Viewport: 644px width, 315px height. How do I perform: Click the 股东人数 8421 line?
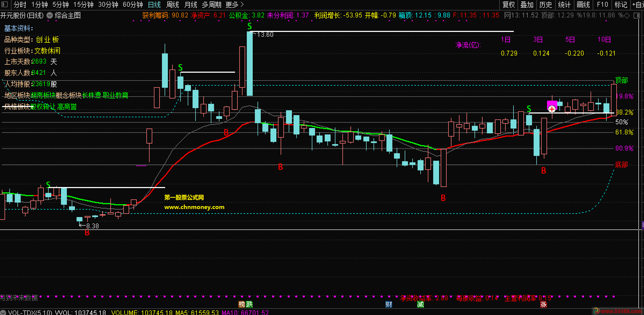click(x=30, y=73)
